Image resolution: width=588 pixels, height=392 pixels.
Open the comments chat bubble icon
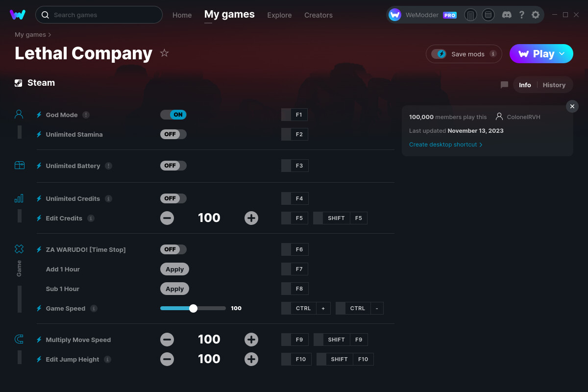tap(504, 85)
